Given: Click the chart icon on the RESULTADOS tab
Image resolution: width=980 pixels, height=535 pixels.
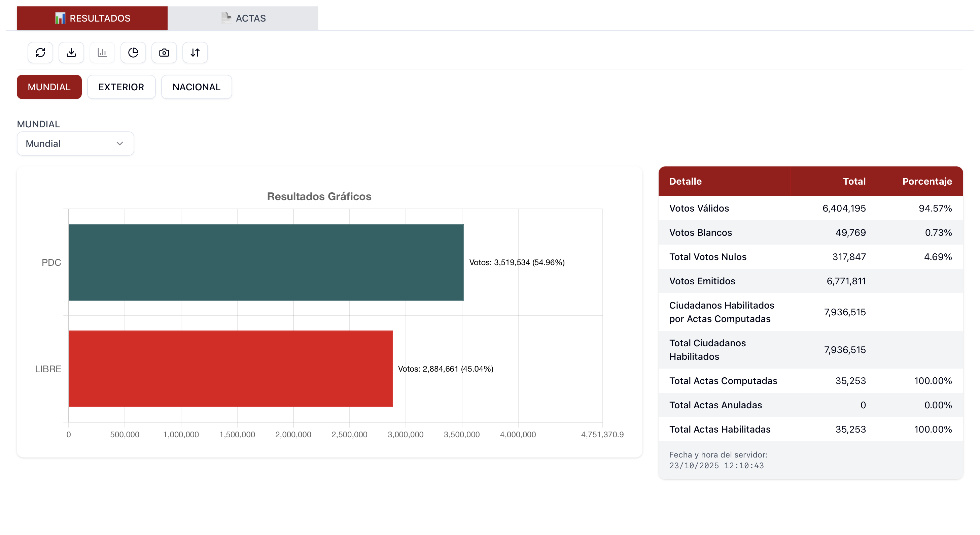Looking at the screenshot, I should click(x=60, y=18).
